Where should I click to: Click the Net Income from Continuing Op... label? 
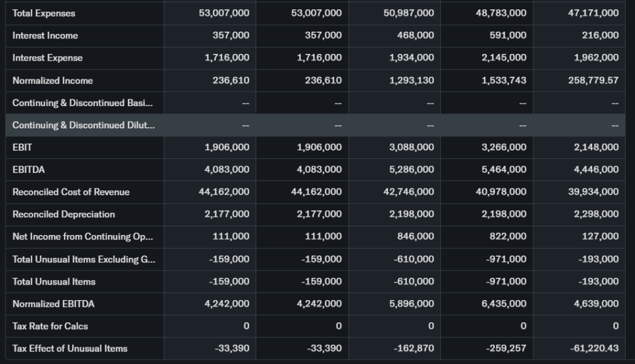point(83,237)
